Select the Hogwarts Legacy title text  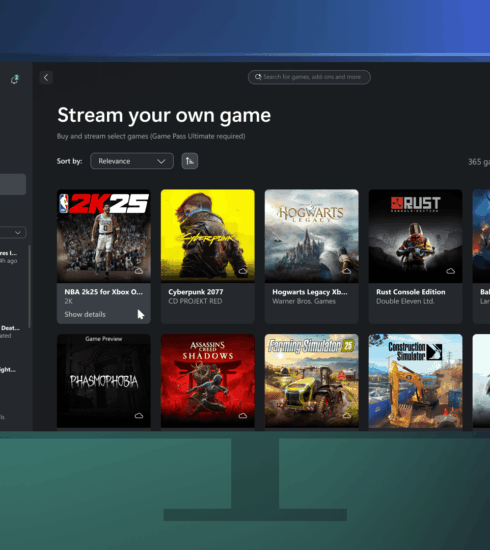tap(310, 292)
